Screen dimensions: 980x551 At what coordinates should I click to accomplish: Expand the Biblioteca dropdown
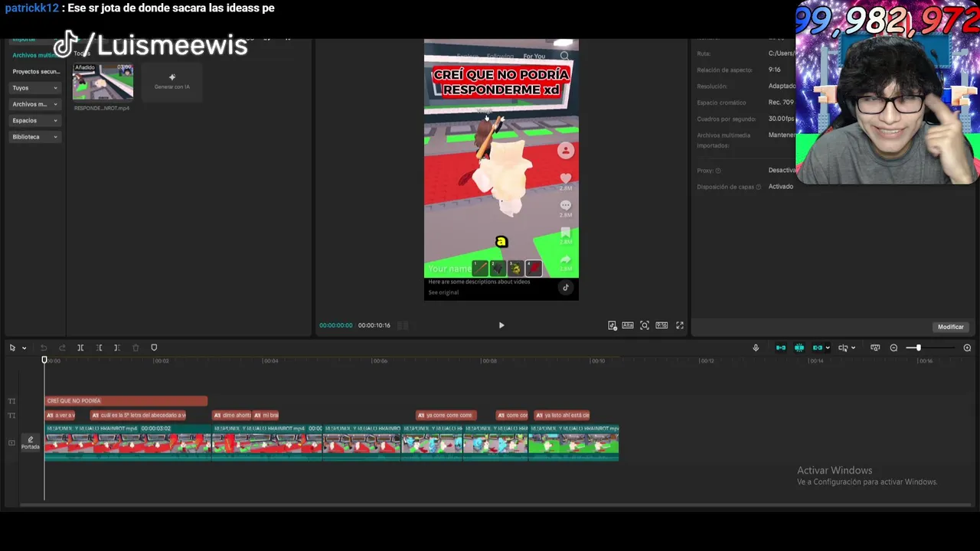34,137
